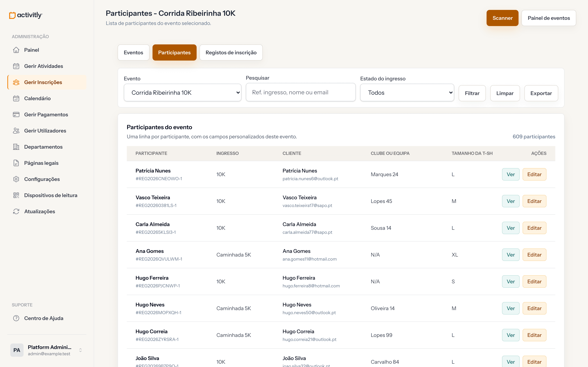Viewport: 588px width, 367px height.
Task: Click the activitly logo
Action: tap(26, 15)
